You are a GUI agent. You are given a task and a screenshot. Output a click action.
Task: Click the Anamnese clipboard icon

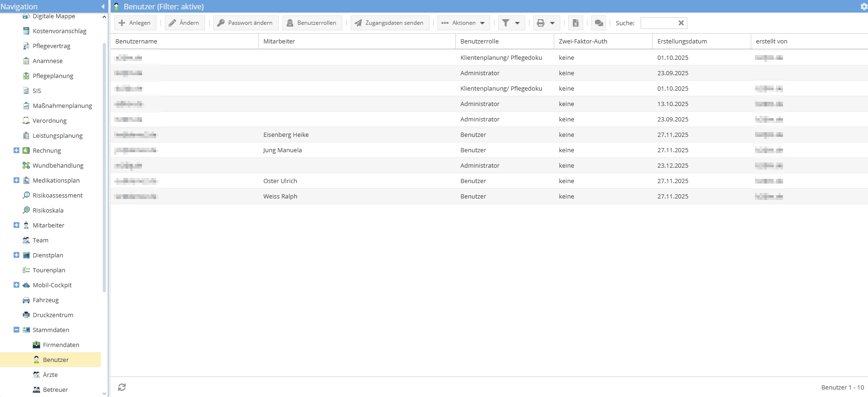(26, 61)
